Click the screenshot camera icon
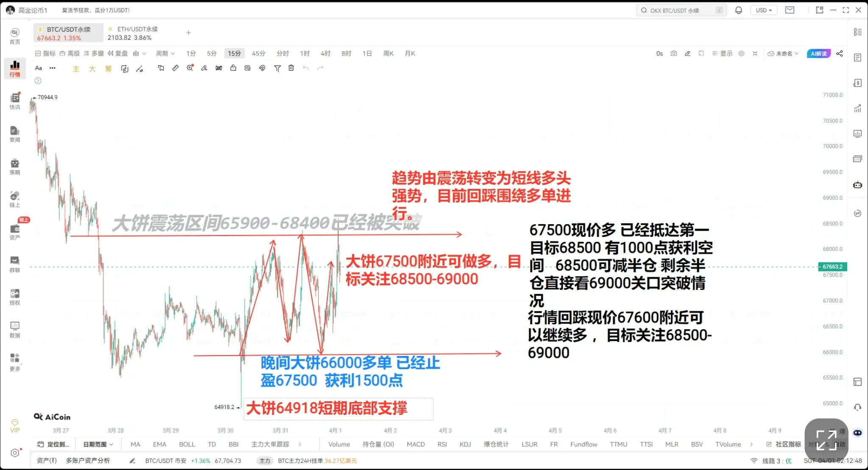This screenshot has height=470, width=868. tap(673, 53)
